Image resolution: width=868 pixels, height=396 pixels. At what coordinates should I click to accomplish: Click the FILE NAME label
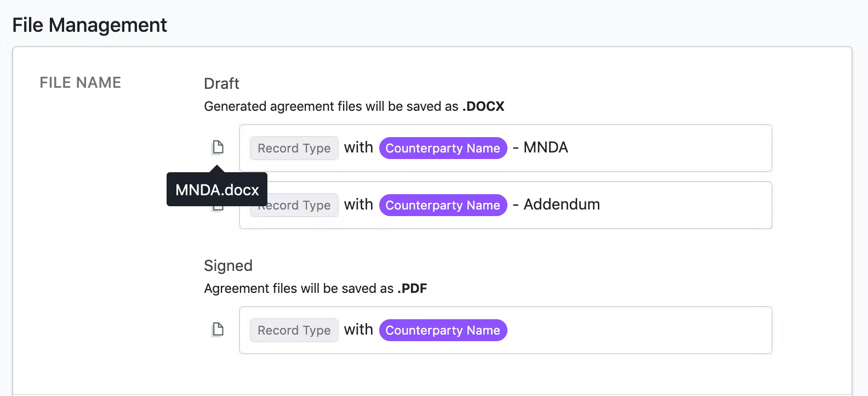click(80, 82)
